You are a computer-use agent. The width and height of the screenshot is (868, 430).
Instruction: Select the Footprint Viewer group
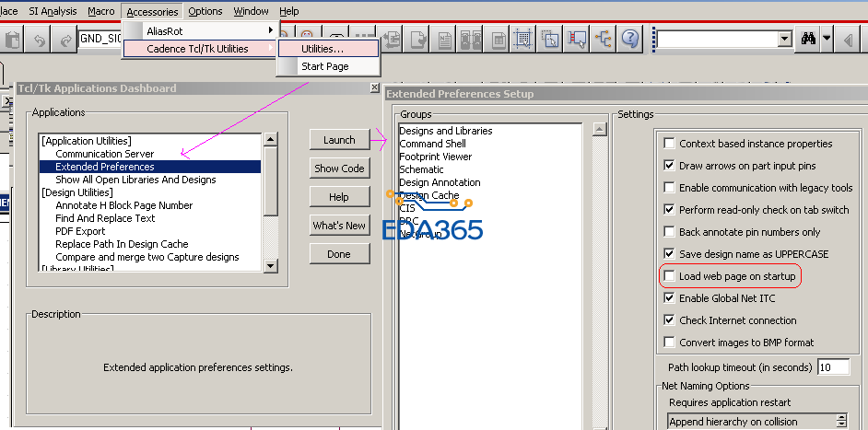[x=436, y=157]
